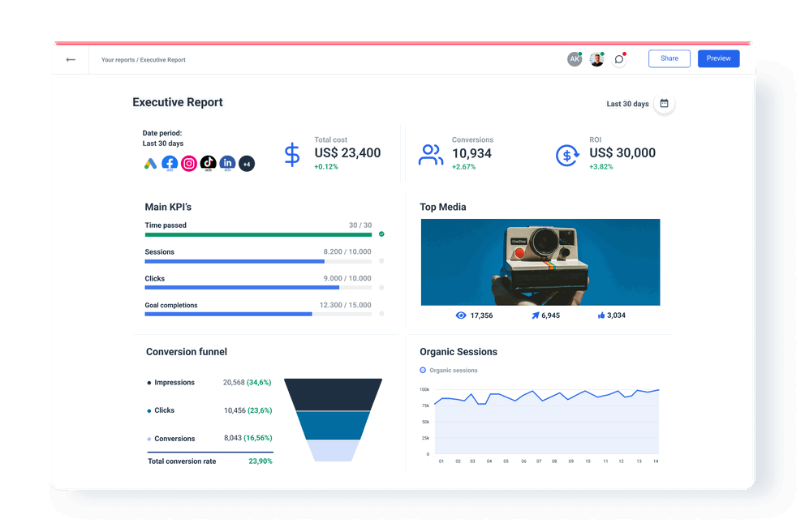Click the Share button
805x532 pixels.
[669, 58]
